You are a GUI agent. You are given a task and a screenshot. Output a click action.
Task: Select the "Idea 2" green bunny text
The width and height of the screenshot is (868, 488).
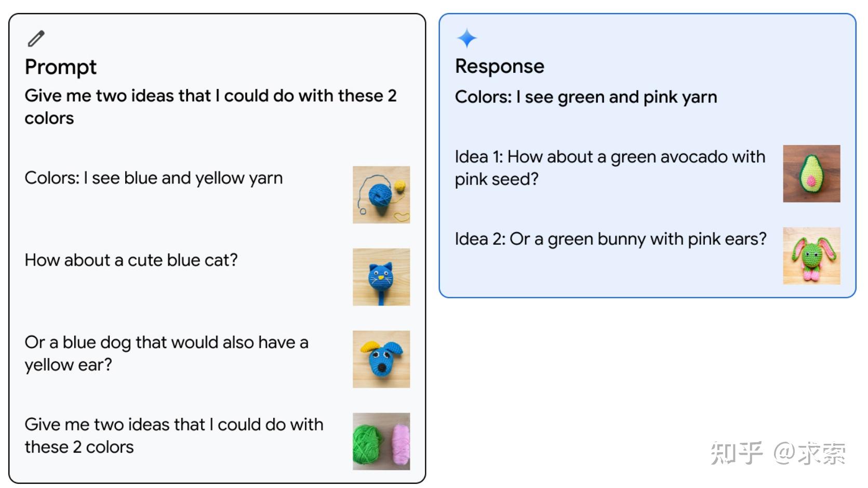610,239
